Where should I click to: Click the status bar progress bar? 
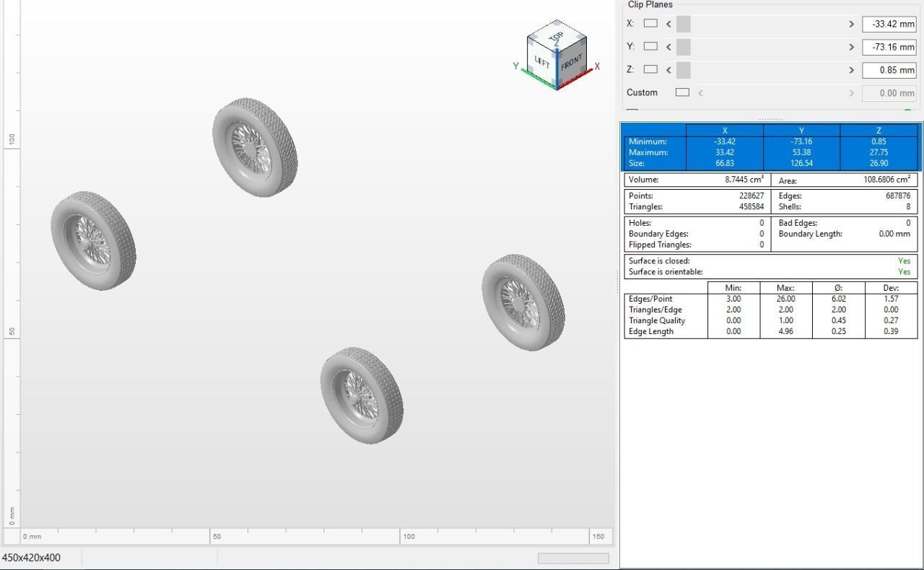573,558
